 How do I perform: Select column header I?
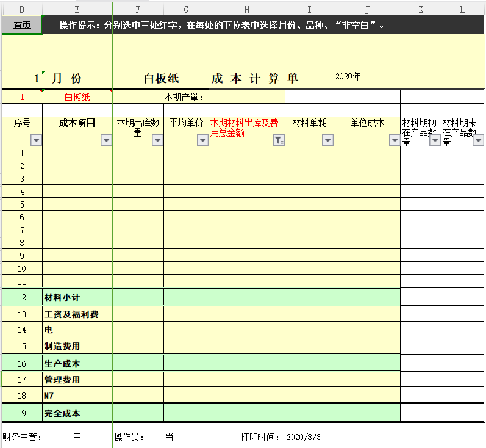309,10
